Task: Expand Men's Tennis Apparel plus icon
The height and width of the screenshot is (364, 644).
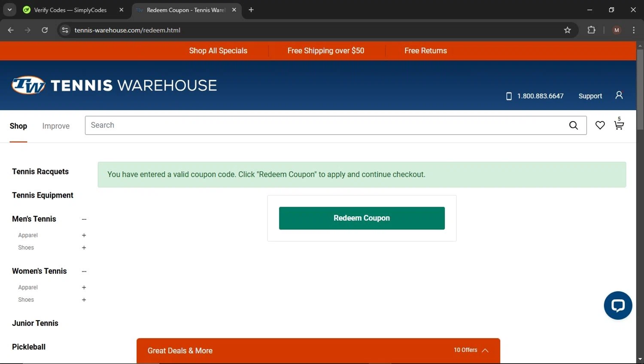Action: (x=84, y=235)
